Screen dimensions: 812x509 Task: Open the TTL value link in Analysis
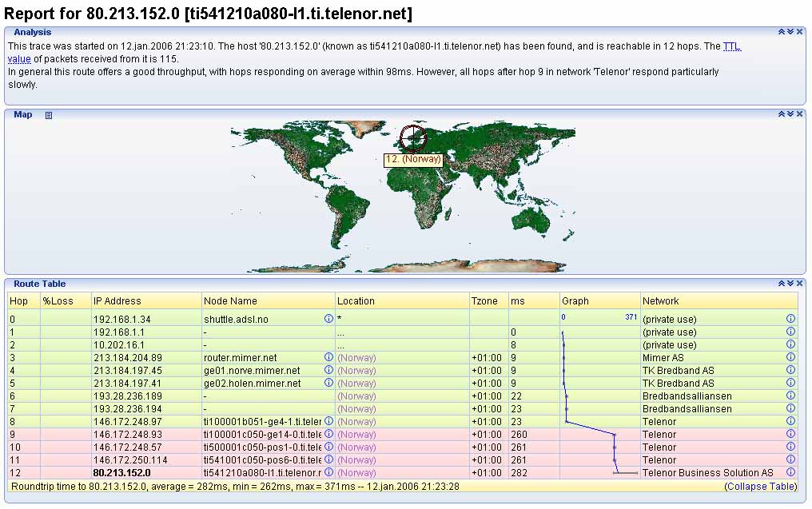[x=732, y=47]
